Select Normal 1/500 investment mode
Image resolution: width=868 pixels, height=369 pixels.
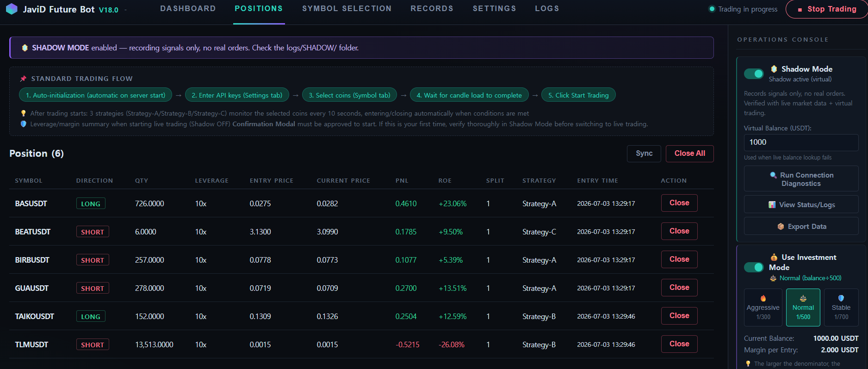803,307
